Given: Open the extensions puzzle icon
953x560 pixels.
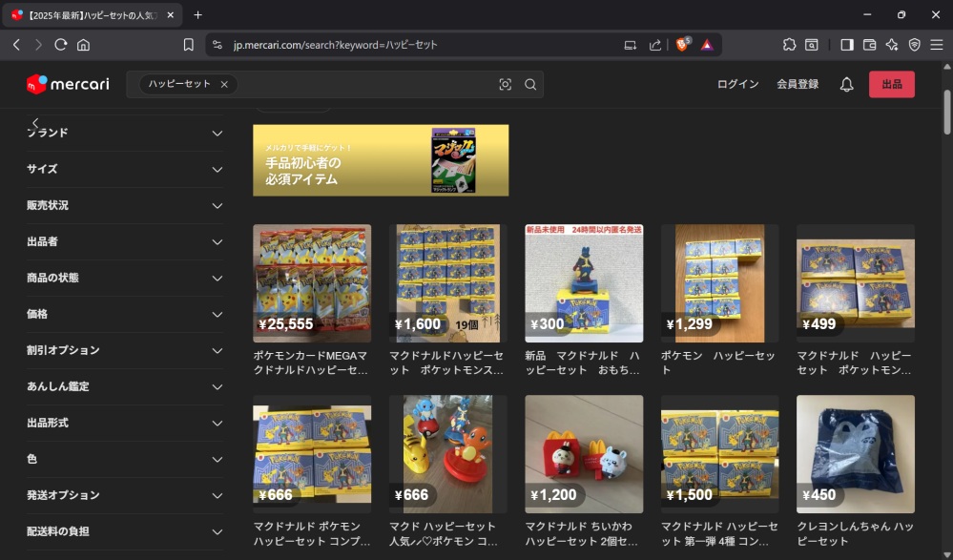Looking at the screenshot, I should coord(789,45).
